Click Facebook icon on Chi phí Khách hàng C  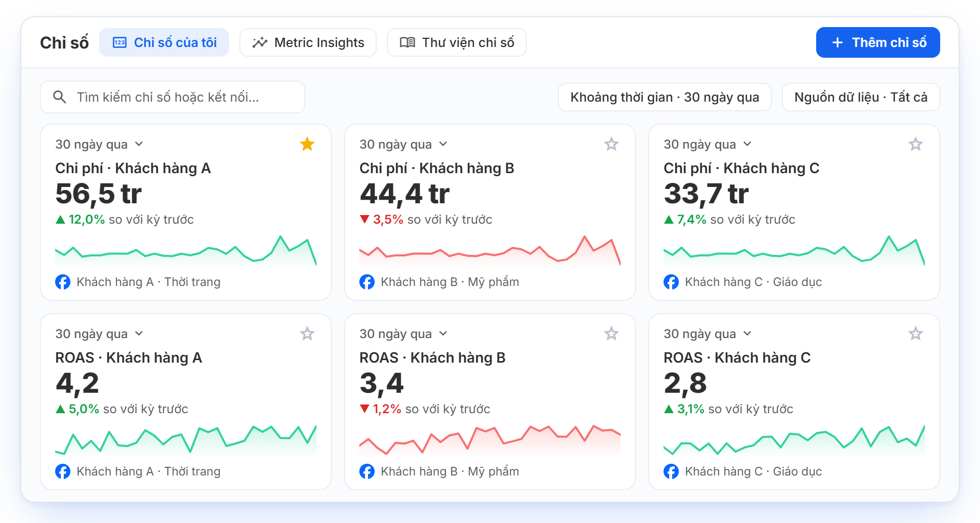[x=671, y=282]
